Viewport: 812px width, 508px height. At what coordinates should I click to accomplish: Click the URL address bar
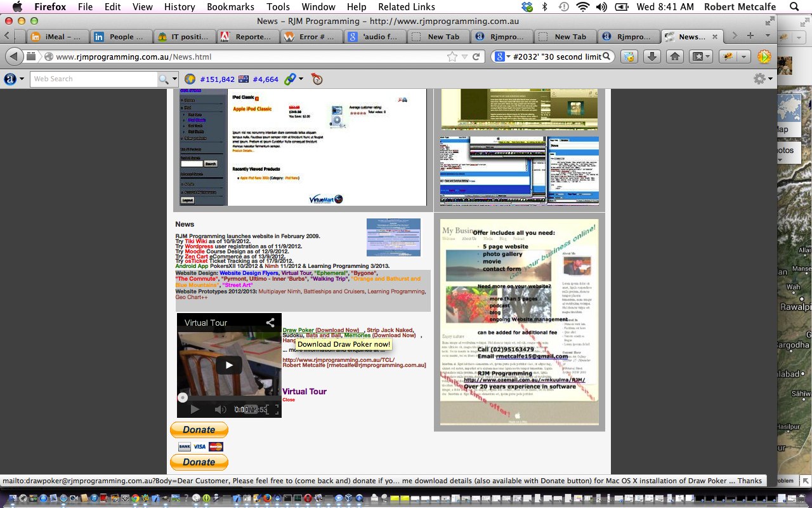point(251,57)
